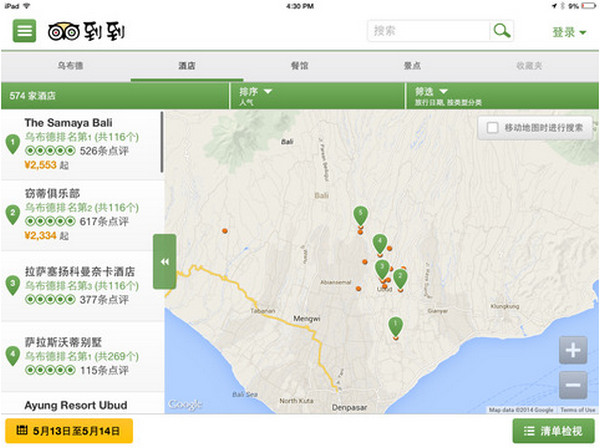
Task: Open 窃蒂俱乐部 hotel listing
Action: click(x=83, y=215)
